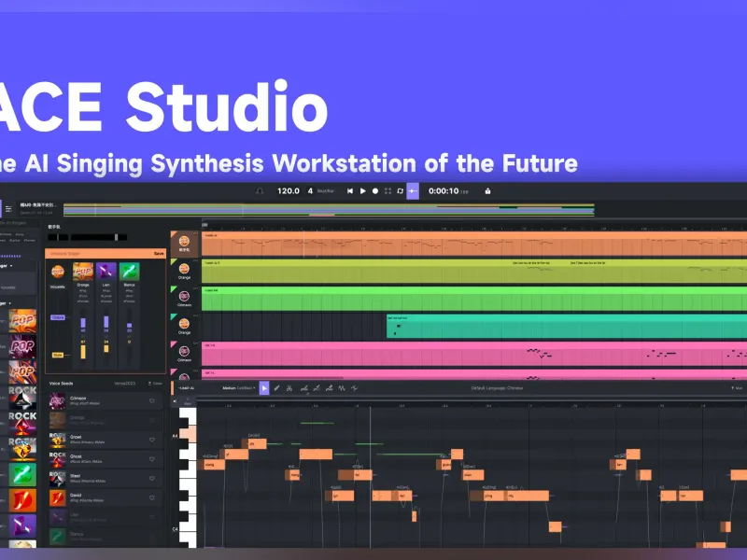Edit the 120.0 tempo value
747x560 pixels.
pyautogui.click(x=289, y=191)
